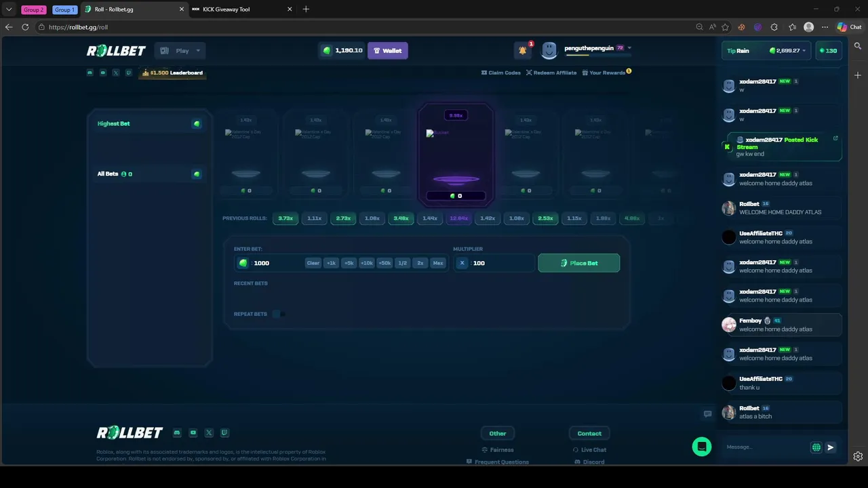Click the browser address bar URL
Image resolution: width=868 pixels, height=488 pixels.
[x=78, y=27]
